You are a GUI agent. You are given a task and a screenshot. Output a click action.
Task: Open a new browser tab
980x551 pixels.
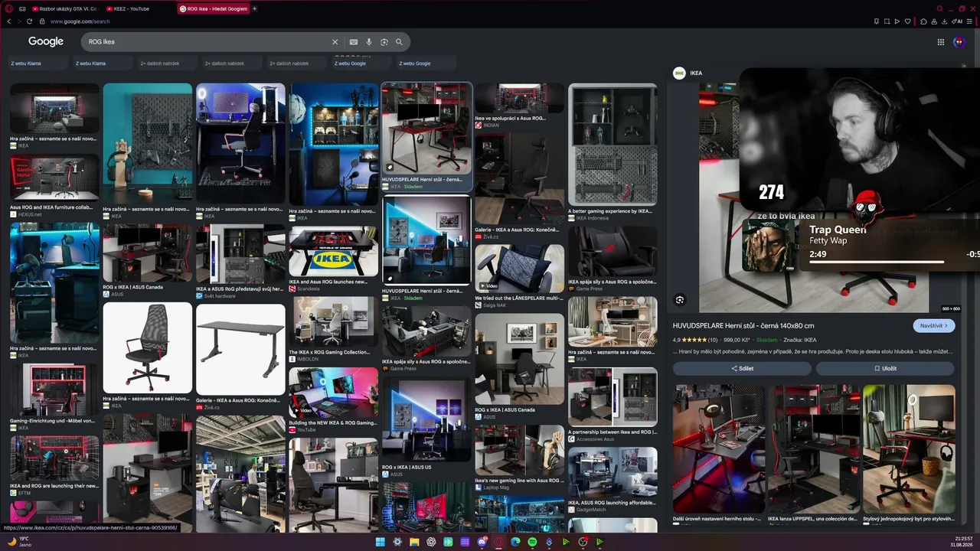(255, 8)
